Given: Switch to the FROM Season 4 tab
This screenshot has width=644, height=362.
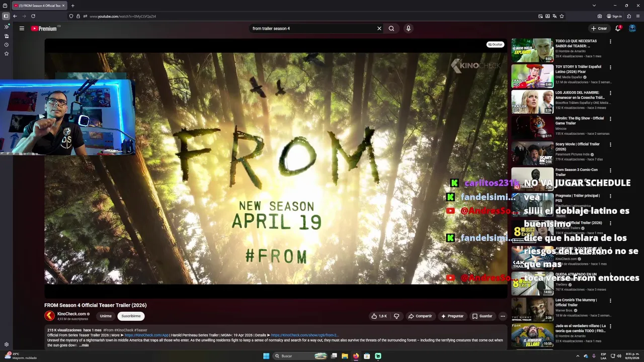Looking at the screenshot, I should pos(39,6).
